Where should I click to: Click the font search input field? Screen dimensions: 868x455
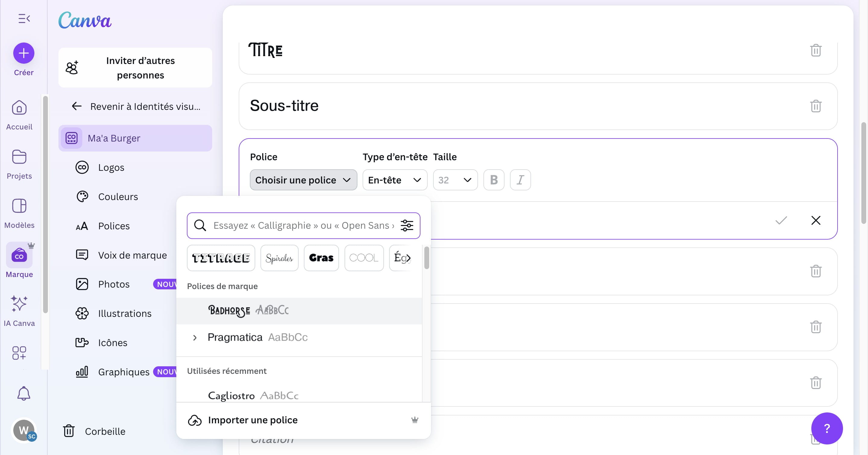tap(303, 225)
